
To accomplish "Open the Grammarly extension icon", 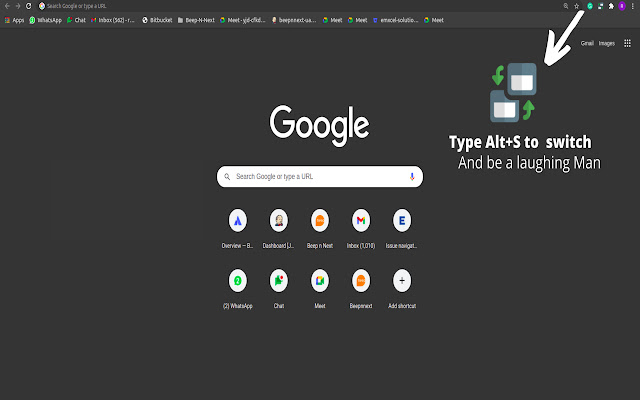I will point(590,6).
